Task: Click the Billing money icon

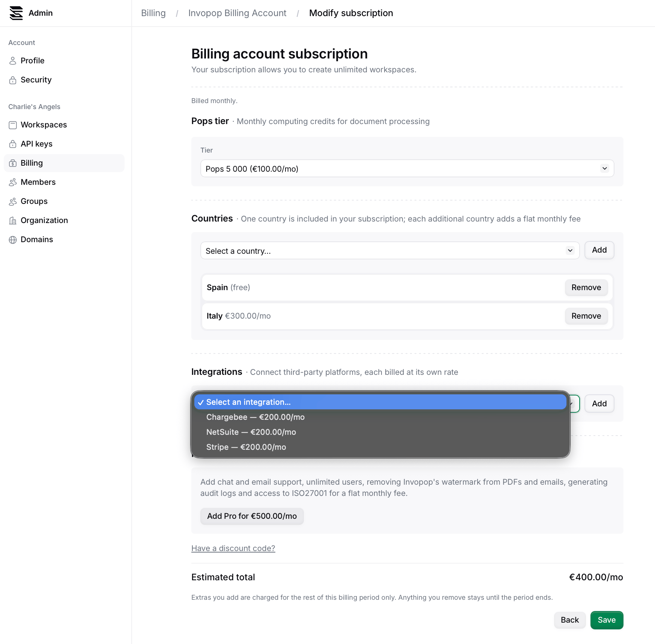Action: [x=13, y=163]
